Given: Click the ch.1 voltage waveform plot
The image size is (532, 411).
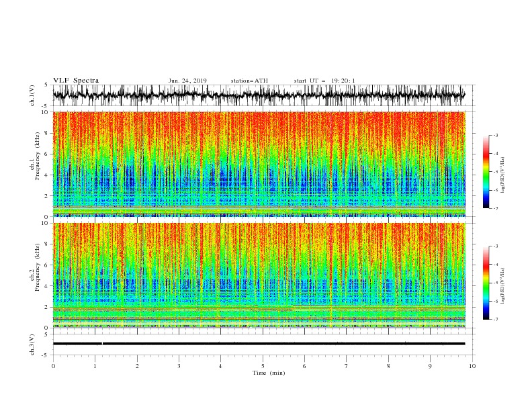Looking at the screenshot, I should 259,95.
